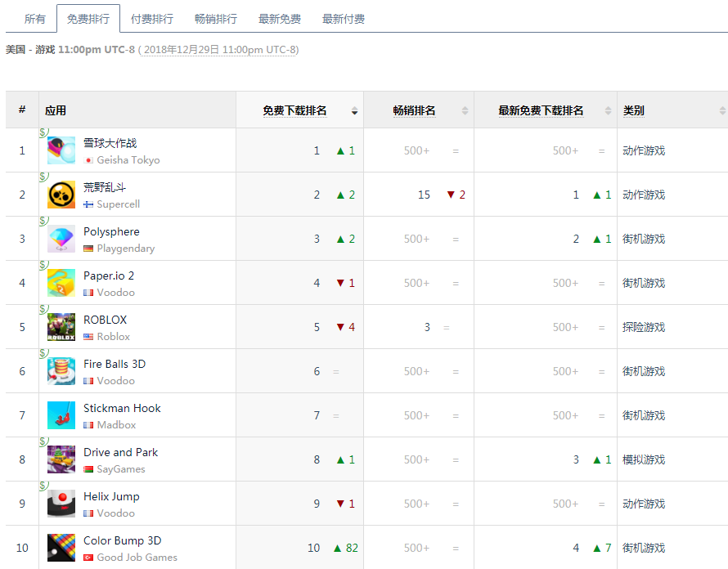This screenshot has height=569, width=728.
Task: Open the Polysphere app icon
Action: coord(61,239)
